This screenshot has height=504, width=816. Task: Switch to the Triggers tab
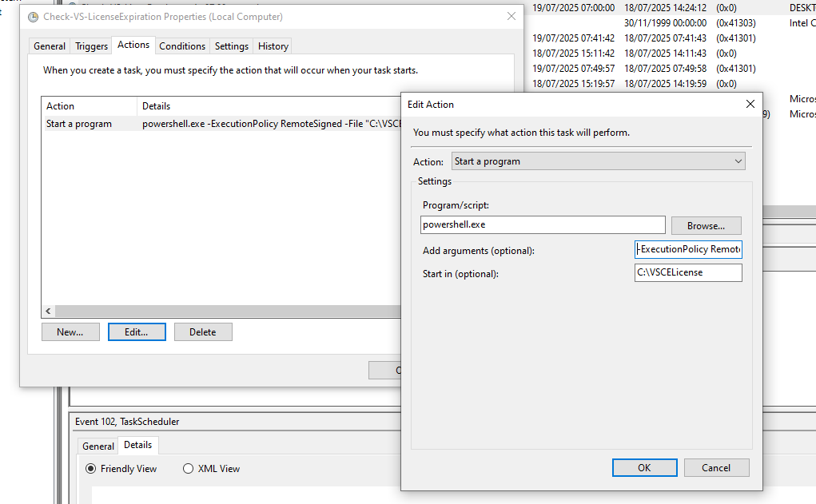(91, 46)
